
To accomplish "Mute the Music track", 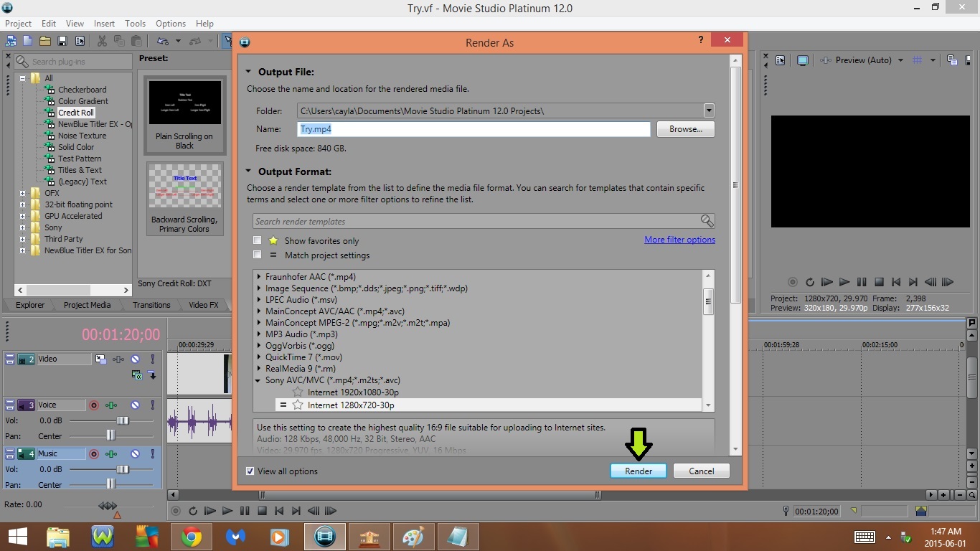I will pos(135,453).
